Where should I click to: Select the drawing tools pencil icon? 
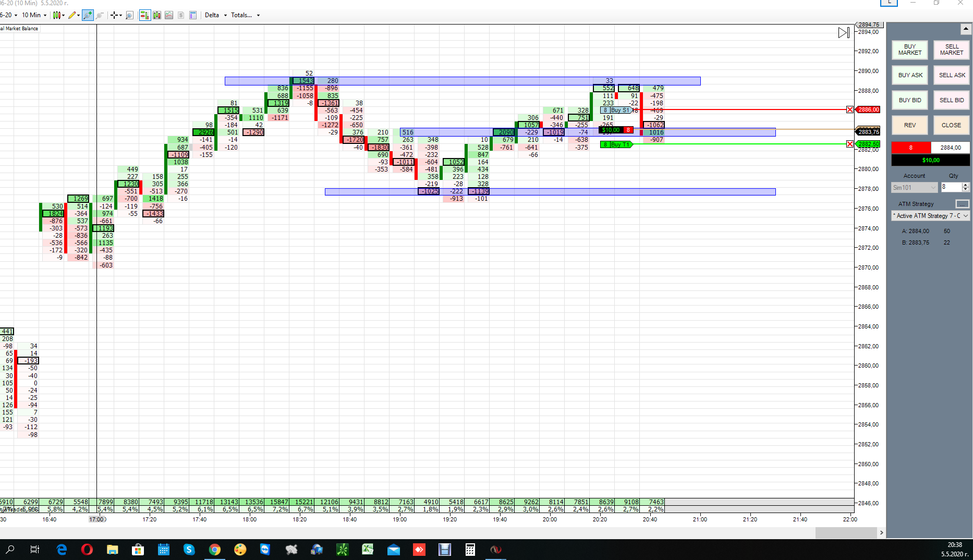point(72,15)
